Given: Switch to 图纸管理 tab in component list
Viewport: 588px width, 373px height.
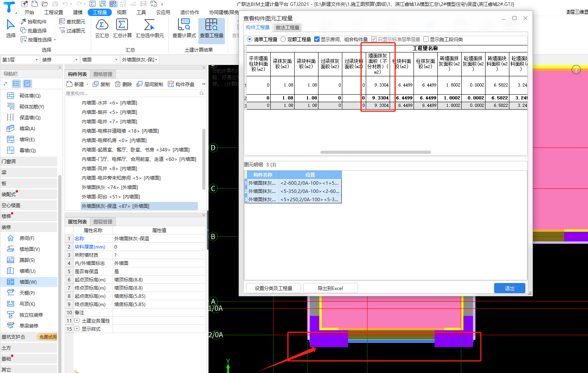Looking at the screenshot, I should [103, 74].
